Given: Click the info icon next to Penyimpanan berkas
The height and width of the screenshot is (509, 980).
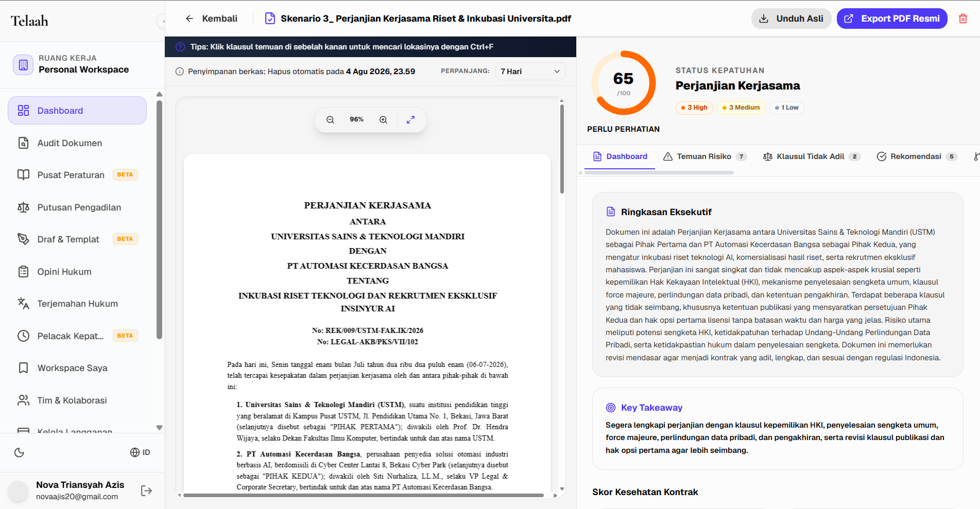Looking at the screenshot, I should point(179,72).
